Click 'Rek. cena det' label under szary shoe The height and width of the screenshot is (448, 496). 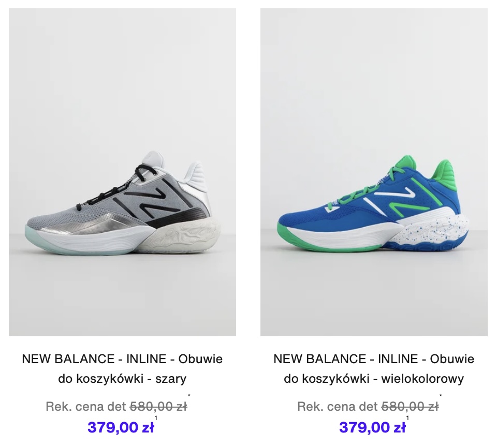click(86, 406)
